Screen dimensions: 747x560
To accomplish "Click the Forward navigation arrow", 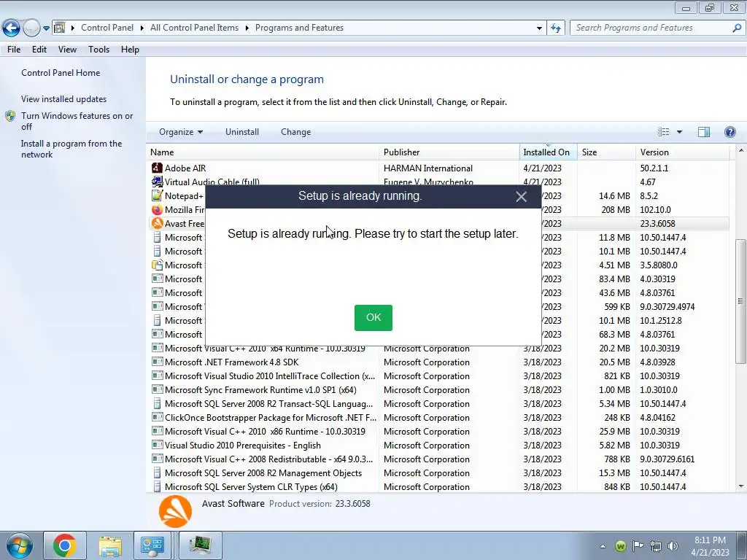I will point(31,28).
